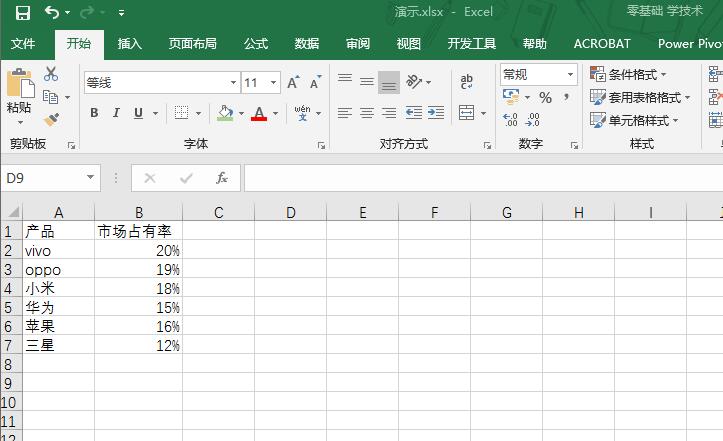Open the 文件 tab

(x=23, y=44)
